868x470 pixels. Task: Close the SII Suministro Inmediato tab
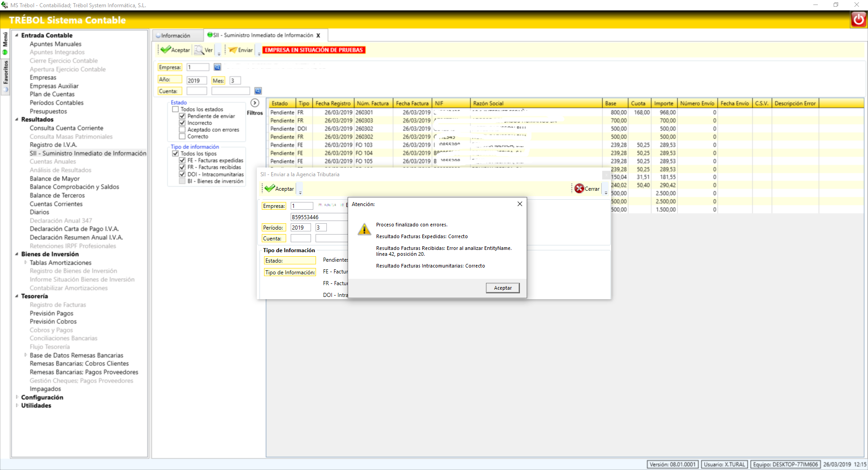point(318,35)
